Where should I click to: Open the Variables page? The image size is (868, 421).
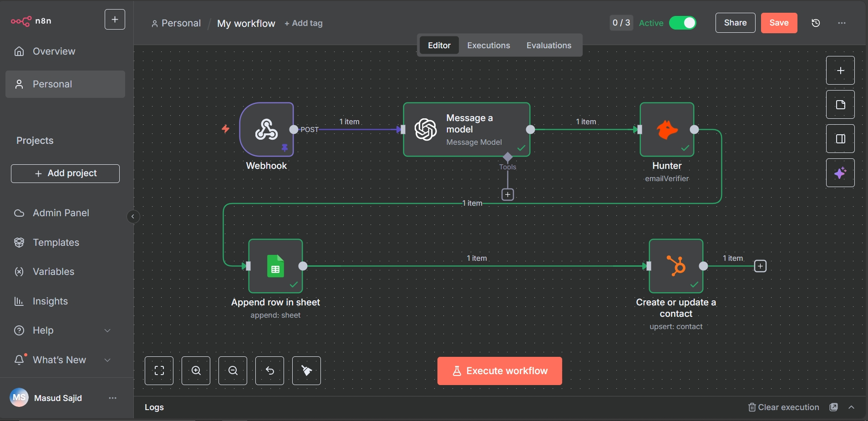pos(65,272)
